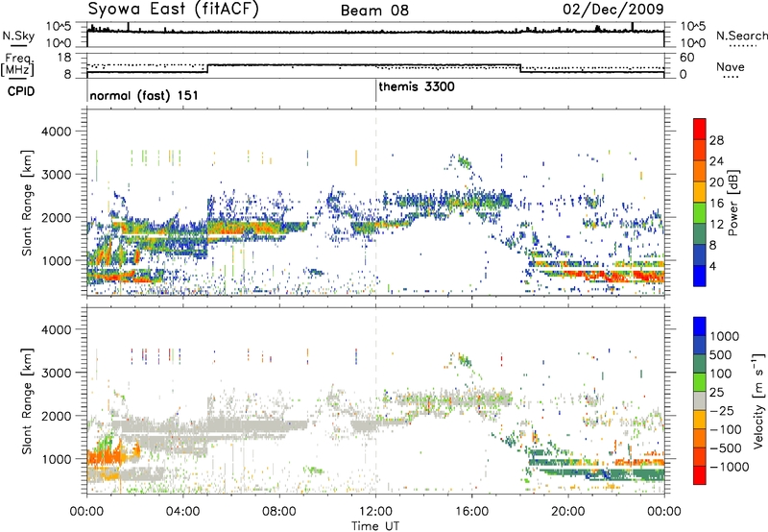Click the '18' frequency axis tick
The width and height of the screenshot is (768, 532).
click(64, 58)
